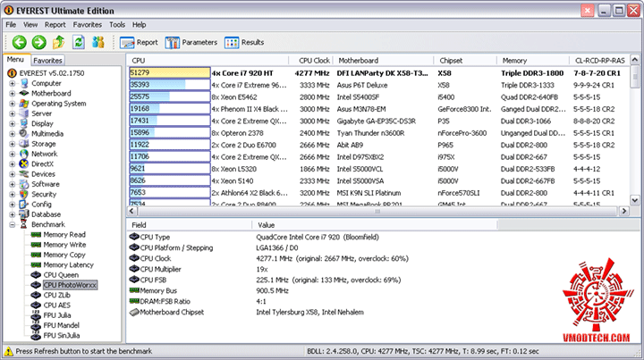Open the Favorites menu
The width and height of the screenshot is (644, 360).
coord(88,25)
